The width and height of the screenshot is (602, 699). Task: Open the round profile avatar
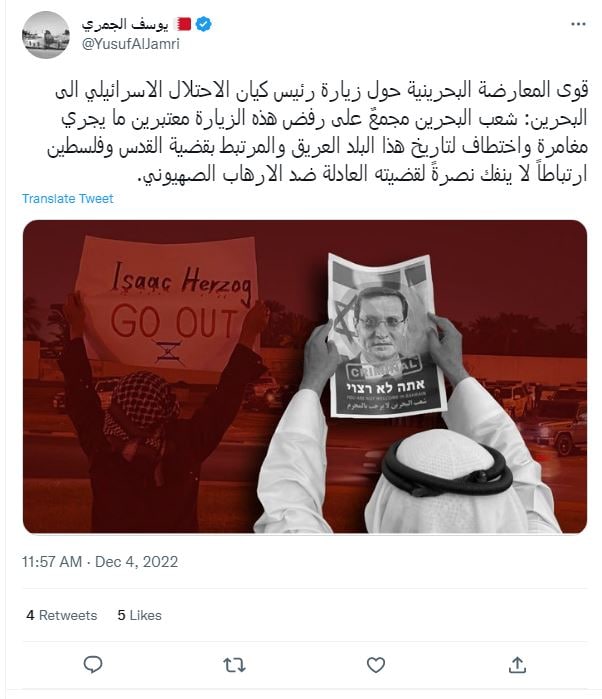tap(46, 35)
